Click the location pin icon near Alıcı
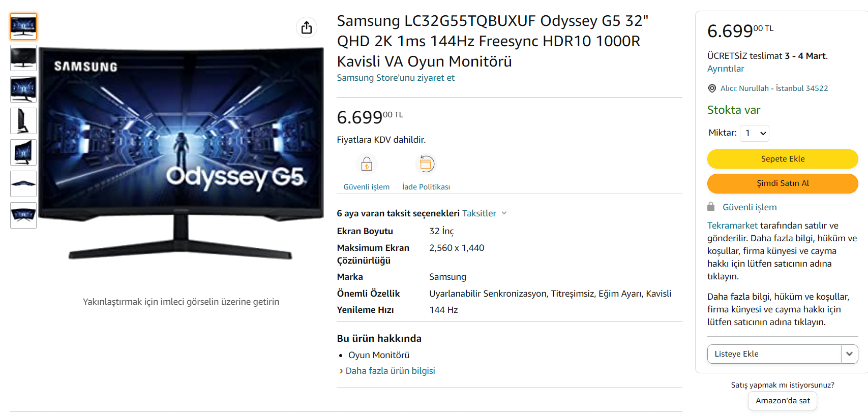 (712, 88)
